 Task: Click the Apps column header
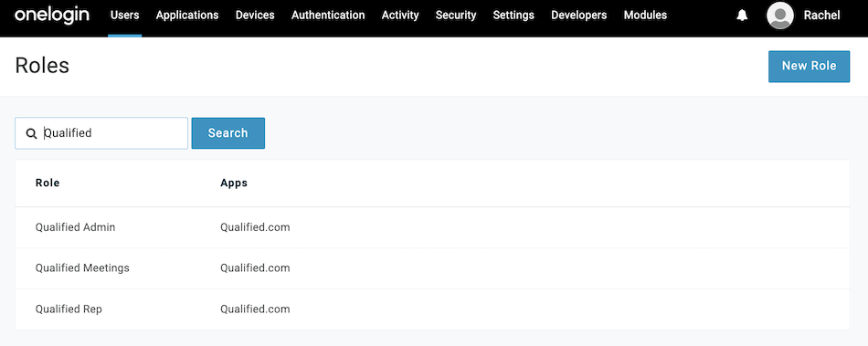pyautogui.click(x=234, y=183)
